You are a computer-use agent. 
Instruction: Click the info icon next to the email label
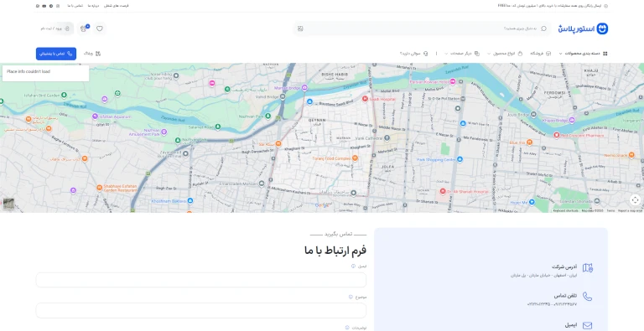(353, 266)
